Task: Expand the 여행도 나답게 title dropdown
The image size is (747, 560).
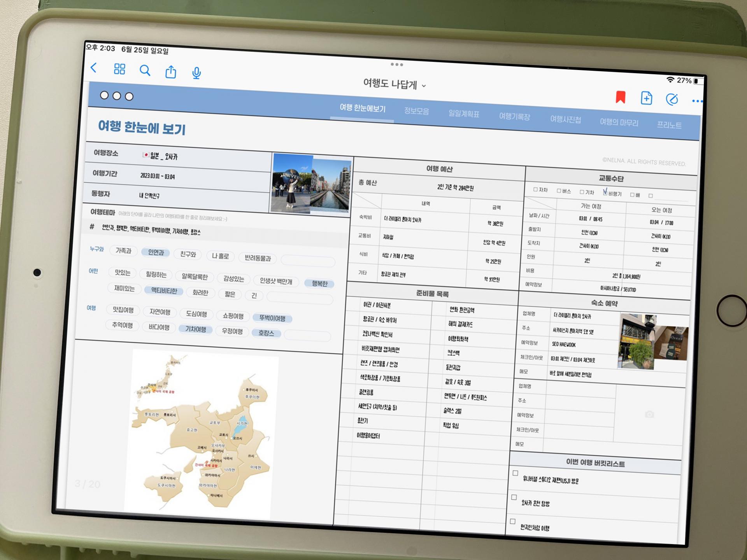Action: (395, 84)
